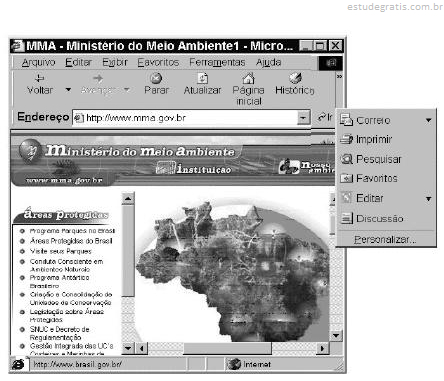Open the Arquivo menu
The height and width of the screenshot is (381, 444).
[x=38, y=62]
